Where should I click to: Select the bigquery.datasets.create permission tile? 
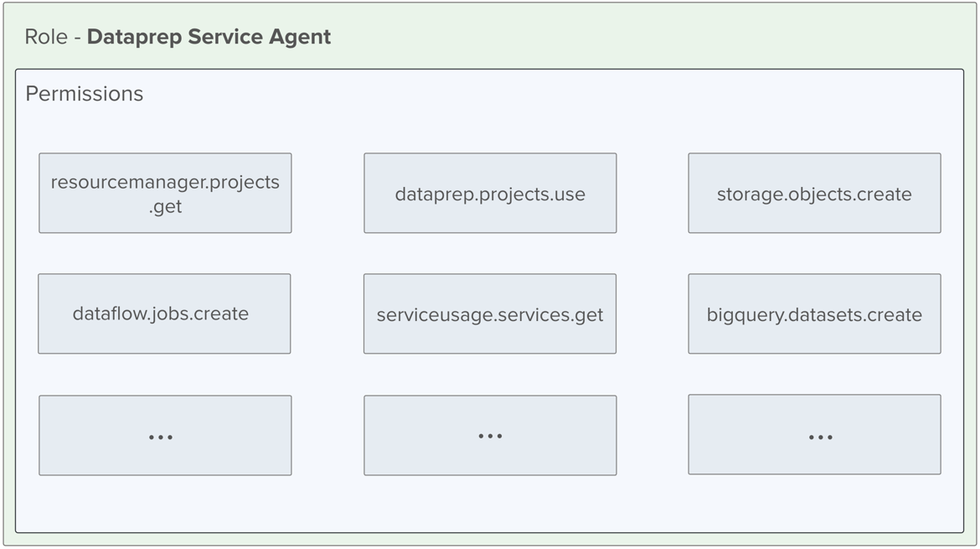(814, 313)
